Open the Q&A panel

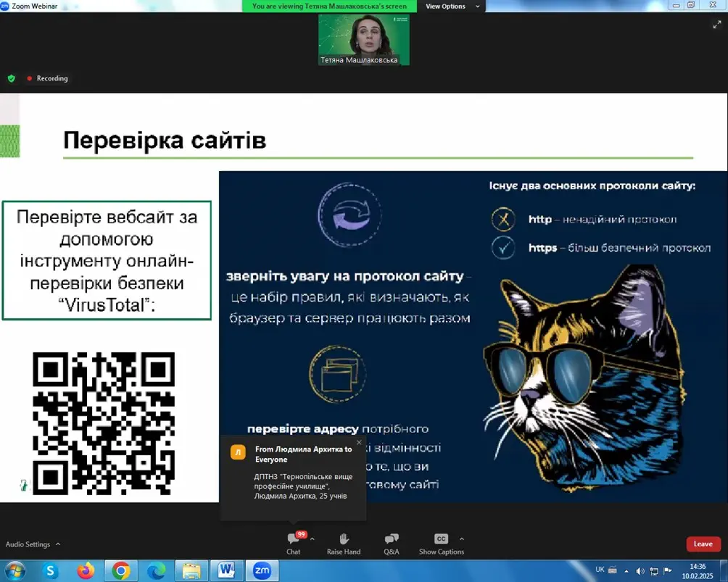click(x=392, y=544)
